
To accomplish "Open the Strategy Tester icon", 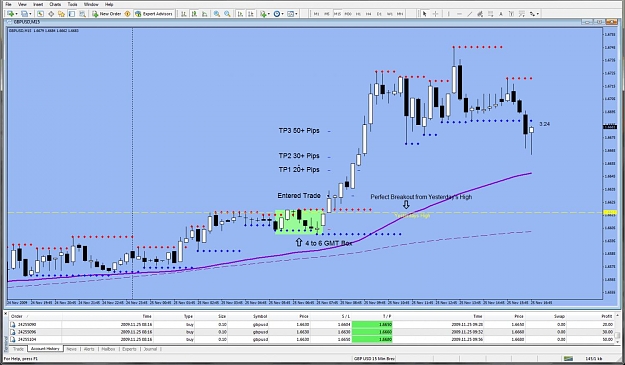I will coord(82,14).
